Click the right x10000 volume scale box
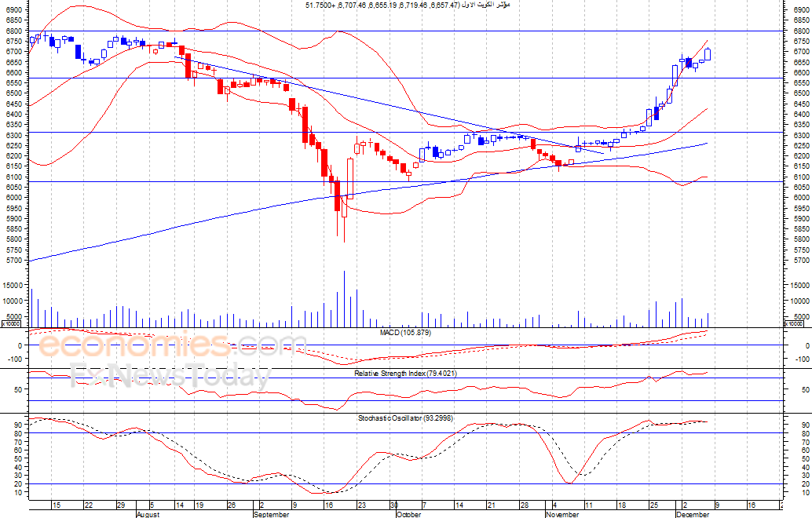Image resolution: width=812 pixels, height=518 pixels. click(794, 324)
